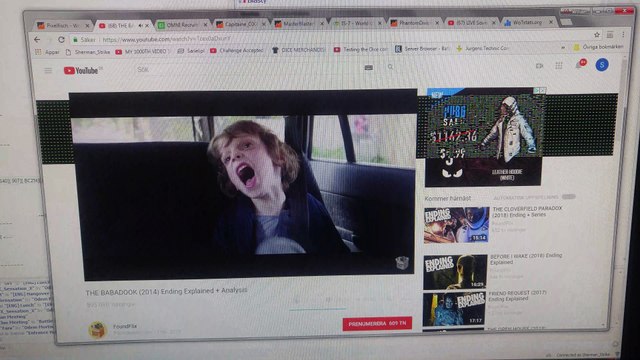
Task: Open the YouTube hamburger guide menu
Action: click(48, 71)
